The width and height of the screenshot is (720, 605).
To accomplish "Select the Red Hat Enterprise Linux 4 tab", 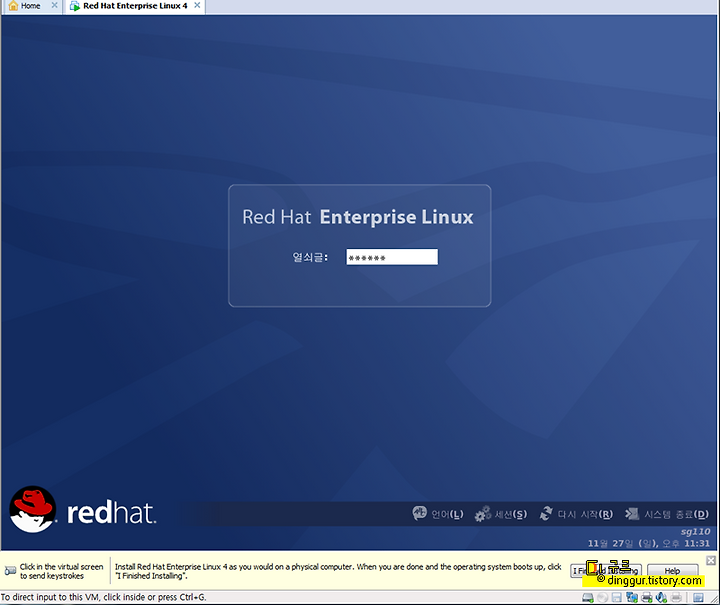I will [x=135, y=6].
